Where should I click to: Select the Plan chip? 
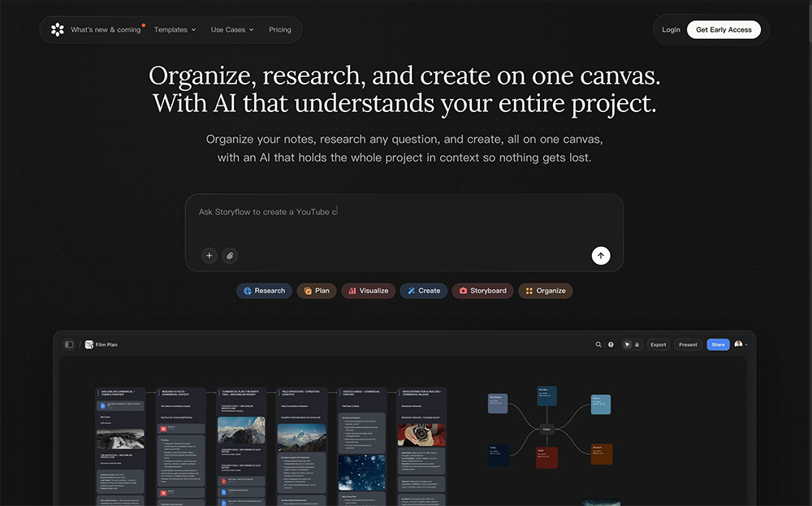tap(317, 291)
